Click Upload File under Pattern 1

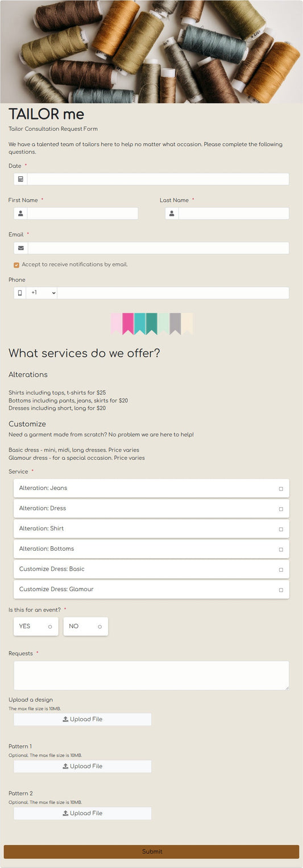[x=82, y=766]
